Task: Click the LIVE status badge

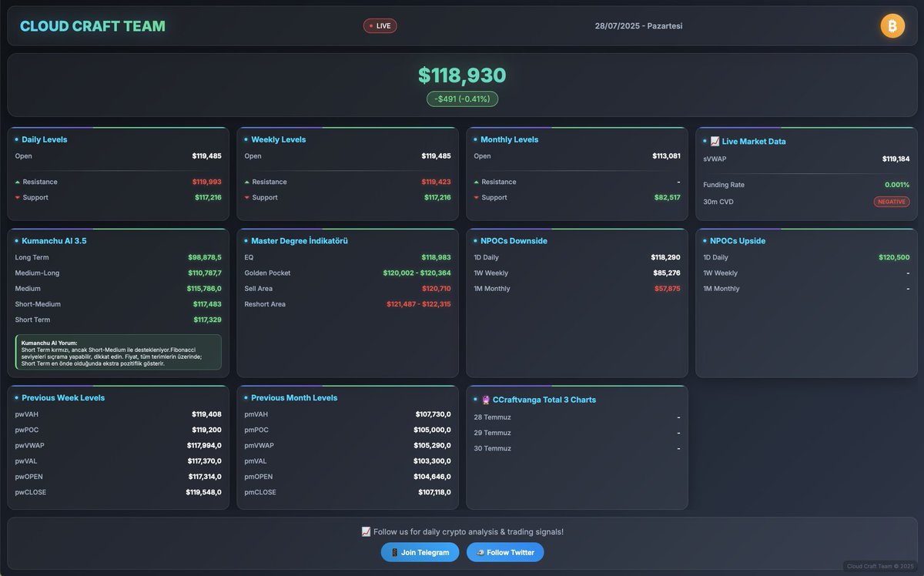Action: click(x=380, y=26)
